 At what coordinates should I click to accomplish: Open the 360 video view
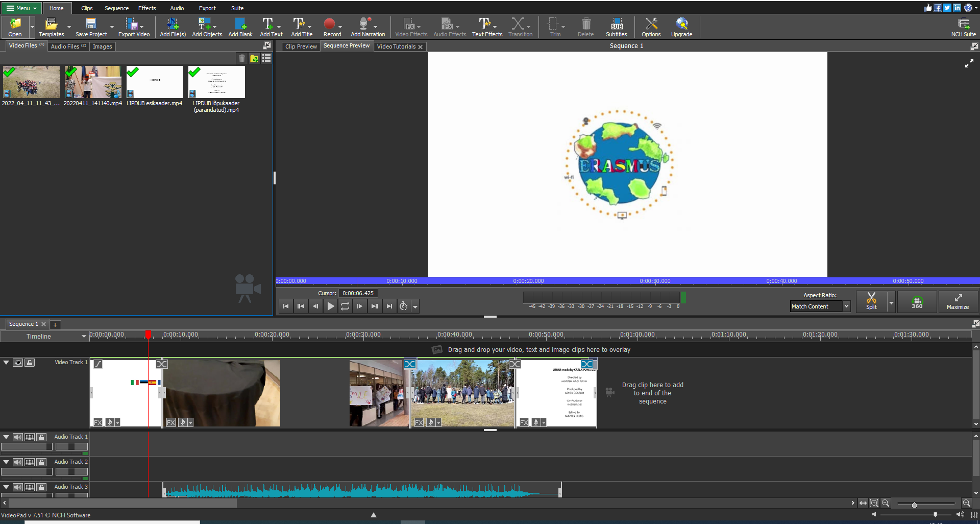point(917,301)
